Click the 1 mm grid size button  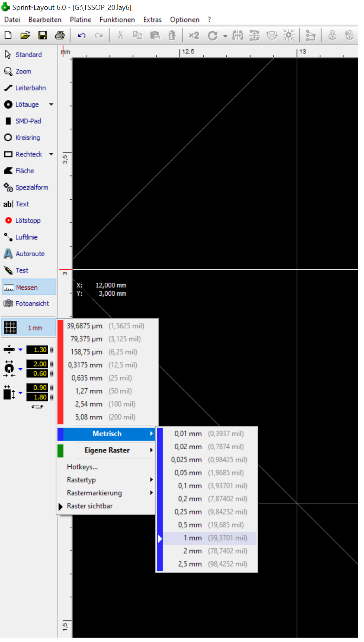29,328
